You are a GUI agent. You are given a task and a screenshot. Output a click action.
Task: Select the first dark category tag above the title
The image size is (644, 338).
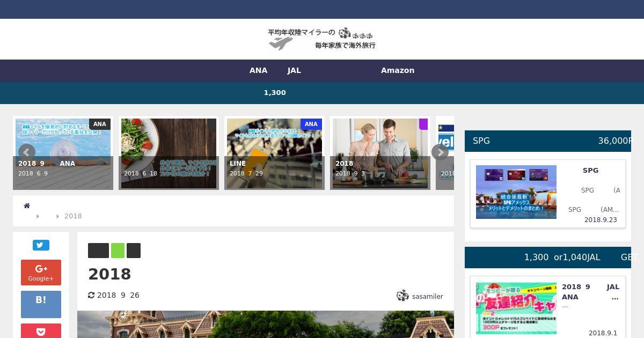coord(98,251)
